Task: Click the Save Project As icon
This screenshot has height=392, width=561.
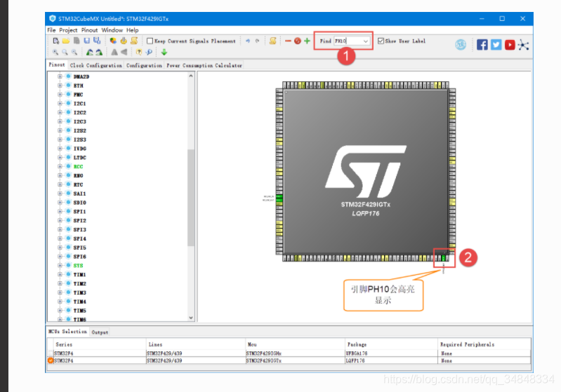Action: click(97, 41)
